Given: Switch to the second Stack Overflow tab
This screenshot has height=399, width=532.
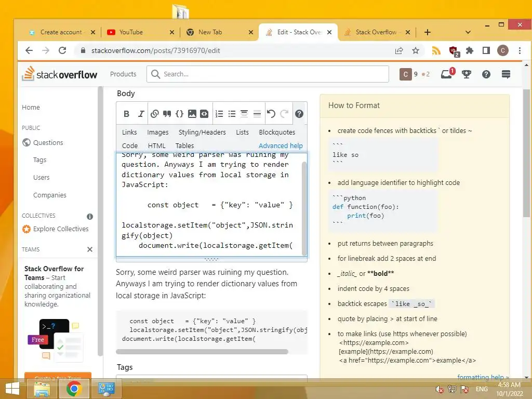Looking at the screenshot, I should (x=376, y=32).
